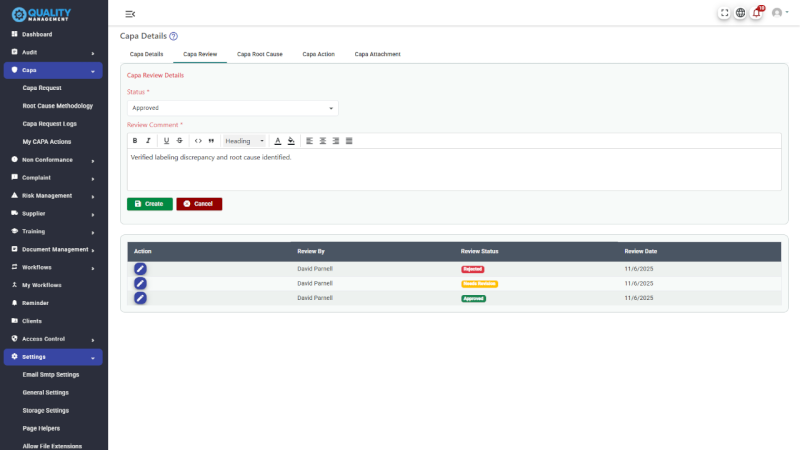
Task: Open the Status dropdown showing Approved
Action: pos(233,108)
